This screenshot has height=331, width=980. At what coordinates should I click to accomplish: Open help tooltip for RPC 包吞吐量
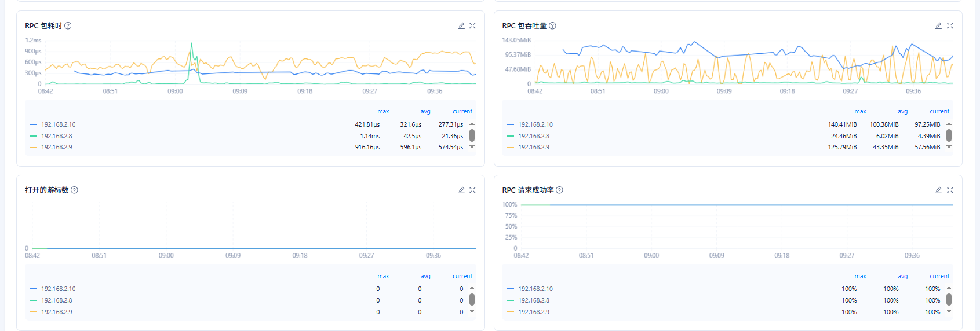pyautogui.click(x=552, y=25)
